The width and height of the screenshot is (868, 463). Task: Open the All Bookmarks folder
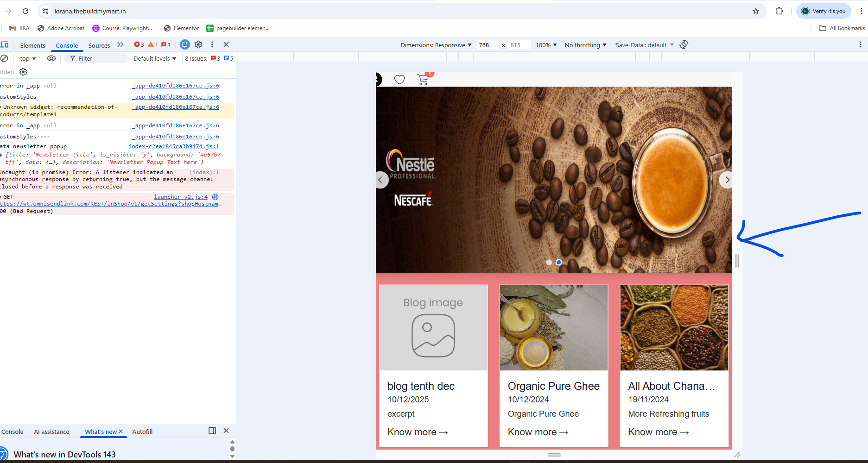point(842,28)
